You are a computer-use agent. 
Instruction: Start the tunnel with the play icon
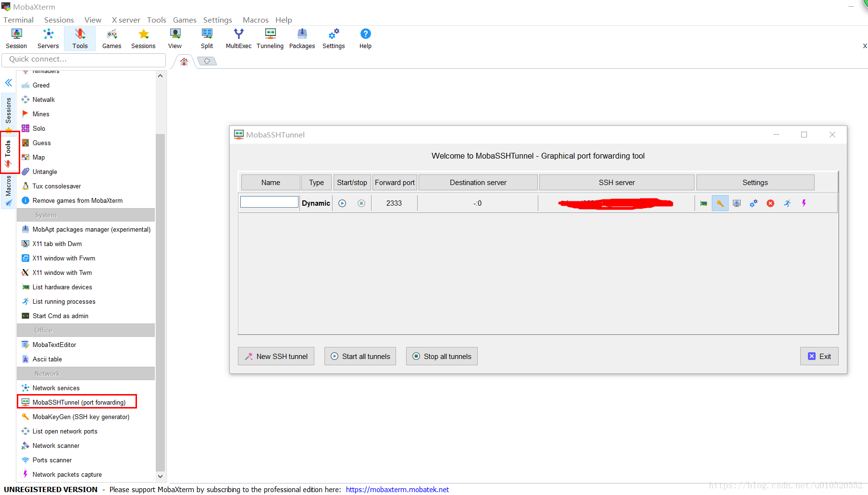point(342,203)
